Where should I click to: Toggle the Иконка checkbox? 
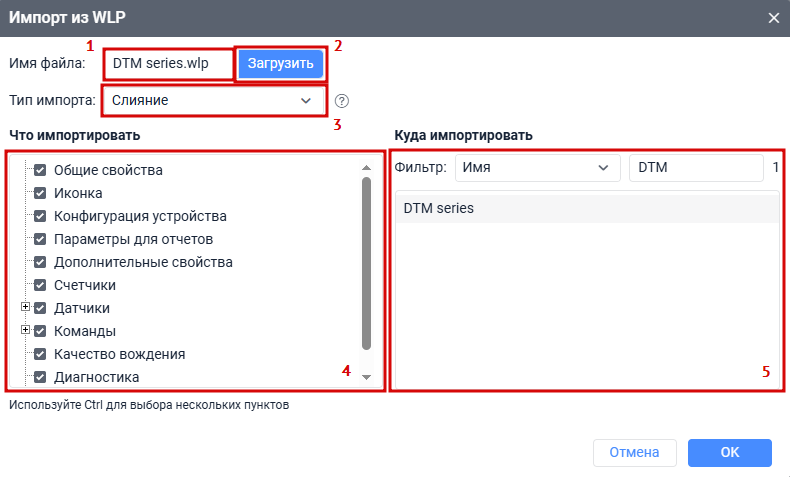pyautogui.click(x=41, y=193)
